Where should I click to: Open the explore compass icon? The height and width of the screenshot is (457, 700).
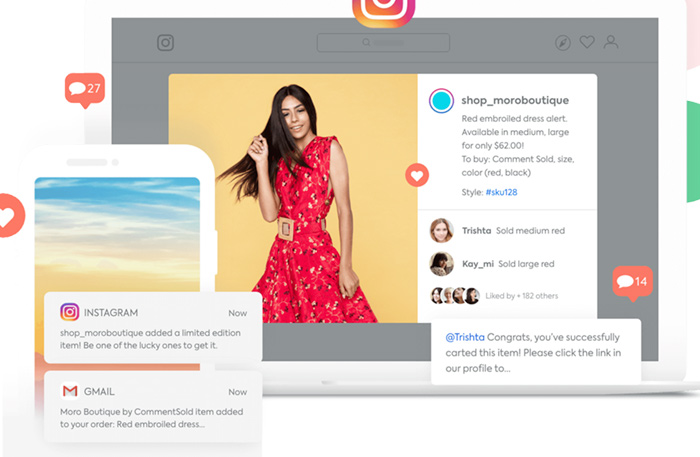click(x=562, y=43)
